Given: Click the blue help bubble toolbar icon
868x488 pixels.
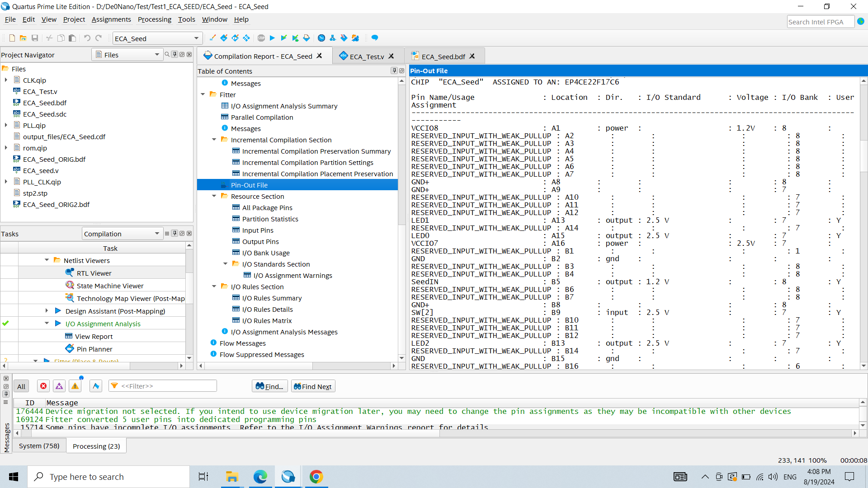Looking at the screenshot, I should [375, 38].
